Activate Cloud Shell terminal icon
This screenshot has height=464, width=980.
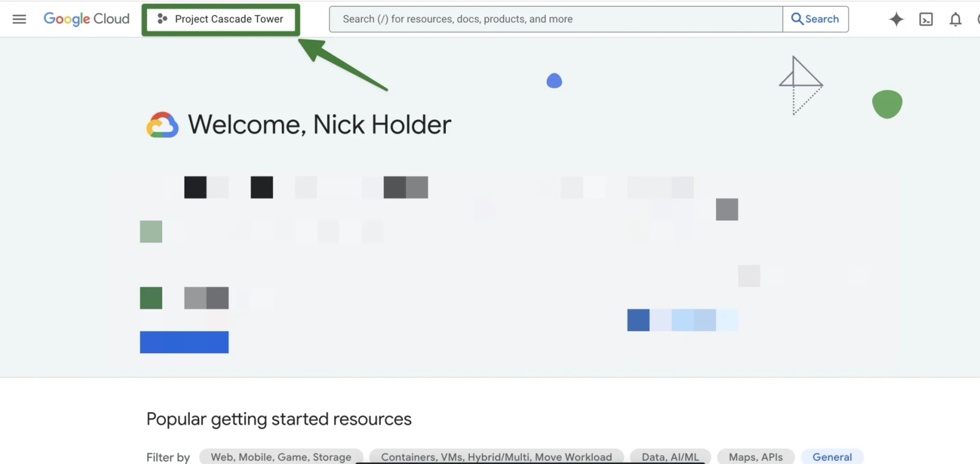pos(926,20)
